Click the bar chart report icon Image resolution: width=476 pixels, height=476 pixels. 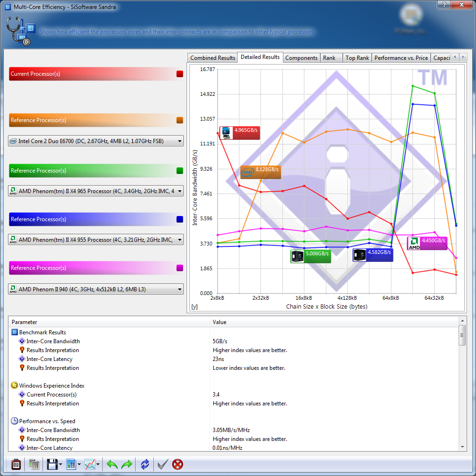click(x=71, y=464)
